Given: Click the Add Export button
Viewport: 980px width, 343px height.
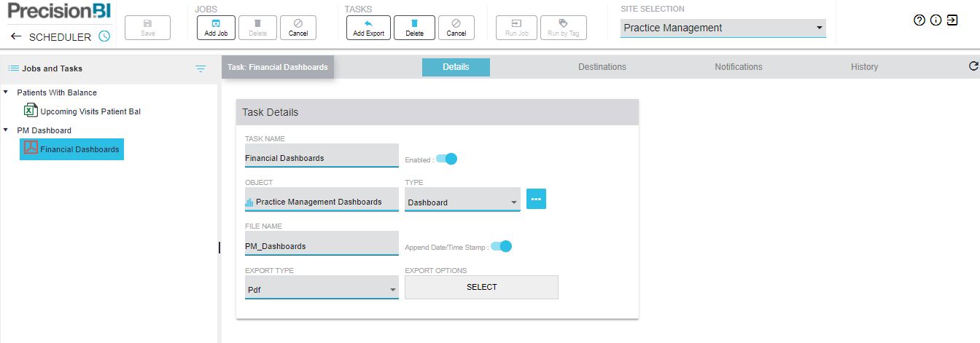Looking at the screenshot, I should tap(368, 28).
